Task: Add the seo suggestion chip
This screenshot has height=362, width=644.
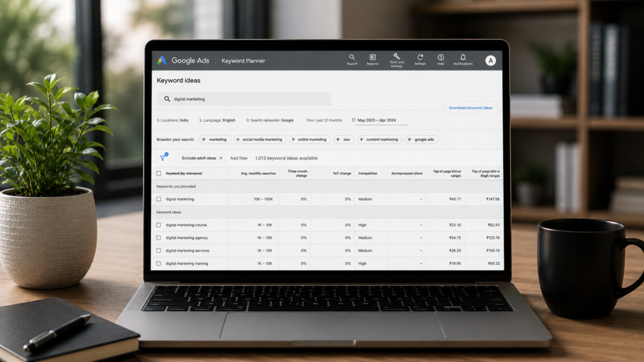Action: 343,140
